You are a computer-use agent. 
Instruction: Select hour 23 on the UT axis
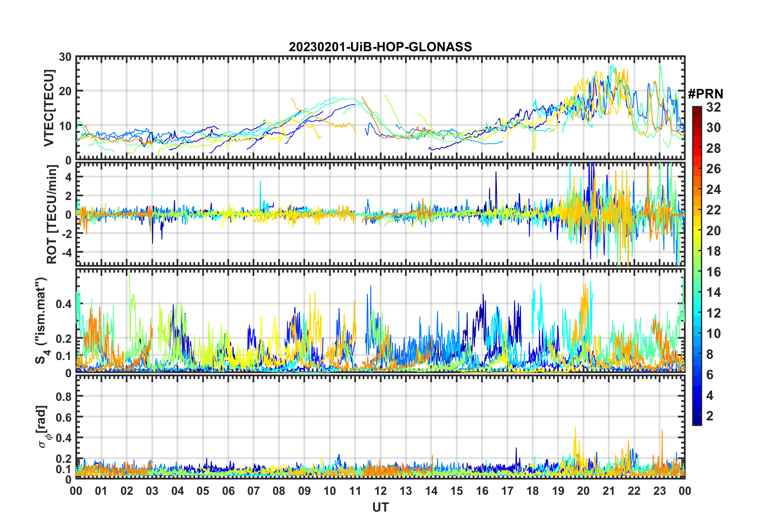click(x=659, y=491)
